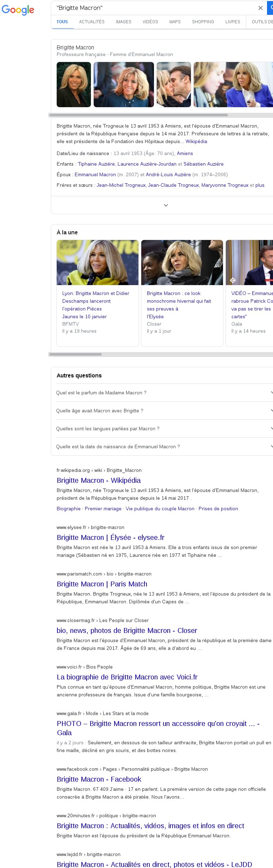This screenshot has height=868, width=273.
Task: Open the Closer monochrome hivernal look article
Action: coord(179,305)
